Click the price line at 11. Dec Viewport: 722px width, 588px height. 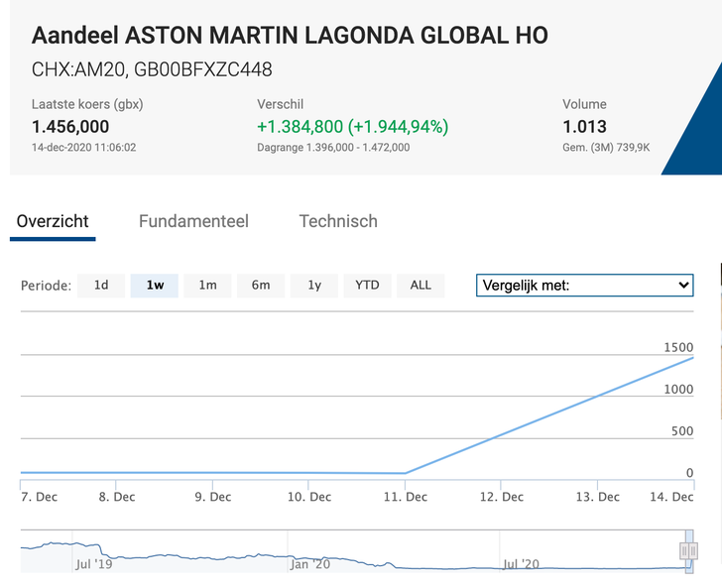(x=406, y=473)
